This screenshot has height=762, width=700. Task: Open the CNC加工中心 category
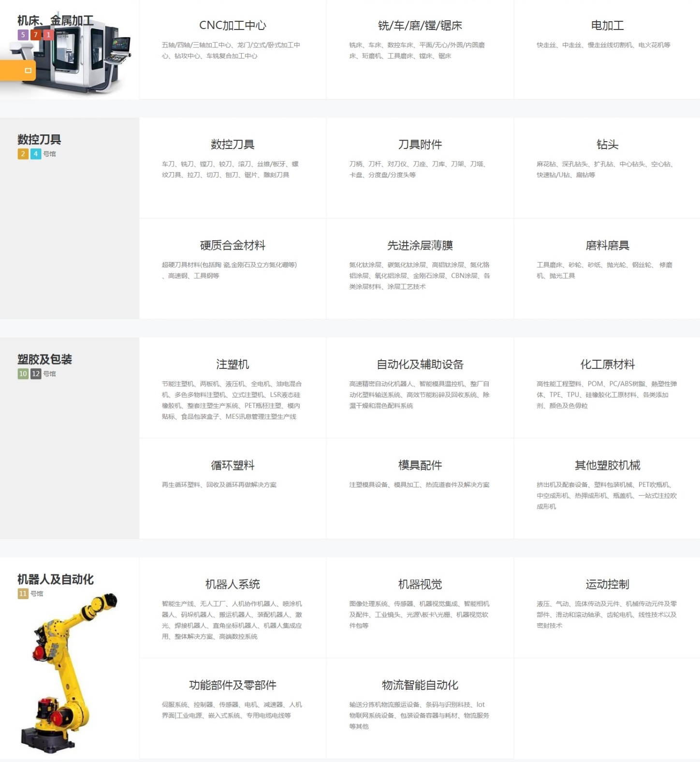coord(233,26)
